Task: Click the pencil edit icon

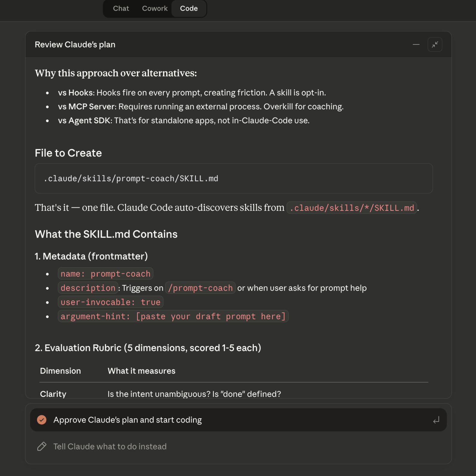Action: pyautogui.click(x=42, y=446)
